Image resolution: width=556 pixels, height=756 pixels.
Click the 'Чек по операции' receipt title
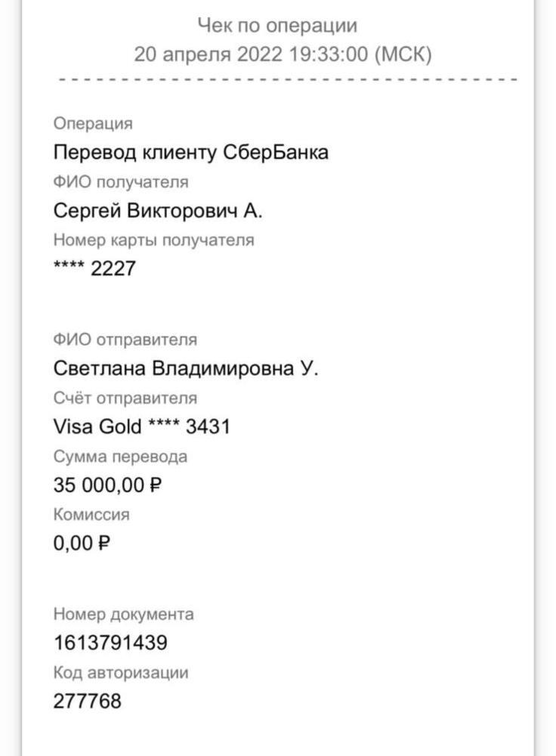coord(277,26)
